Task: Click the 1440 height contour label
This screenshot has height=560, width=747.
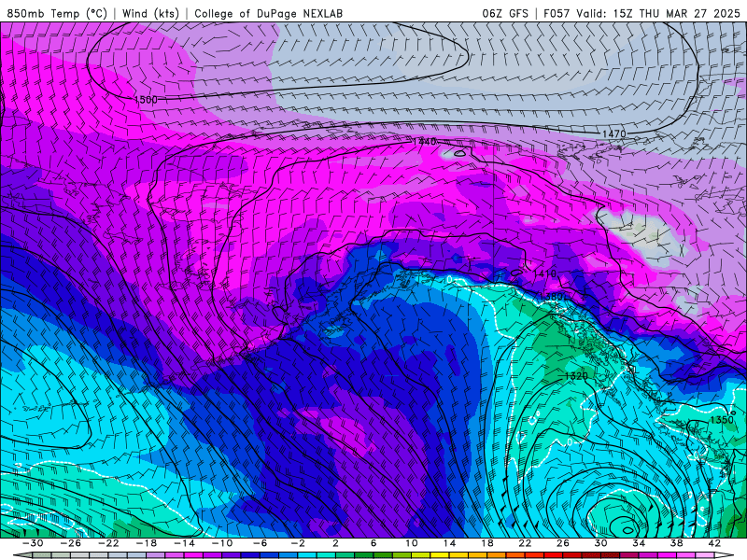Action: [424, 142]
